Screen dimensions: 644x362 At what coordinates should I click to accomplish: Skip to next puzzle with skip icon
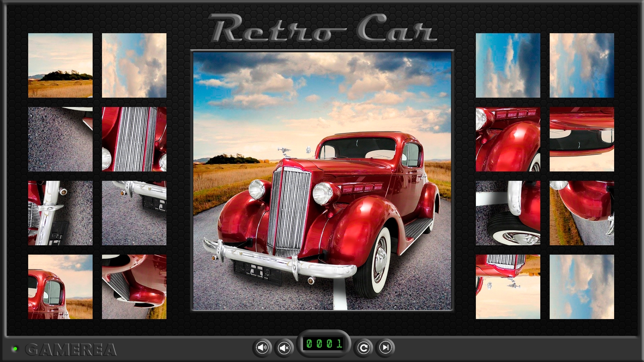(385, 348)
